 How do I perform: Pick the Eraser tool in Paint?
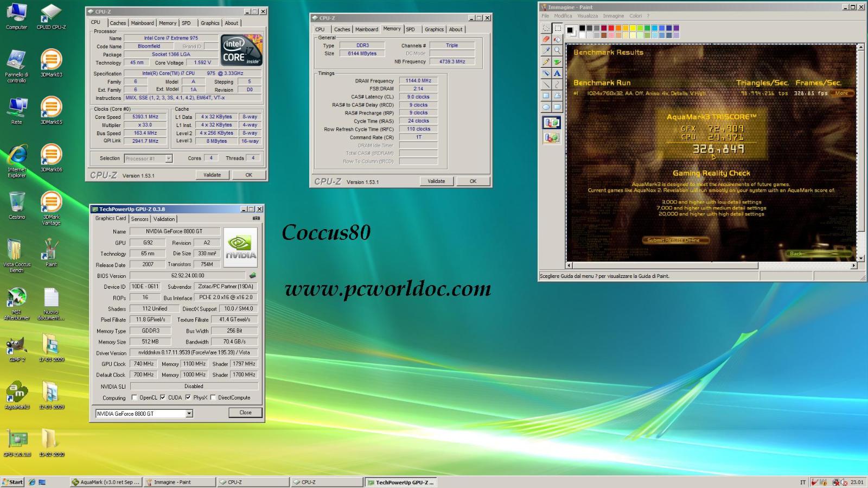pos(546,39)
